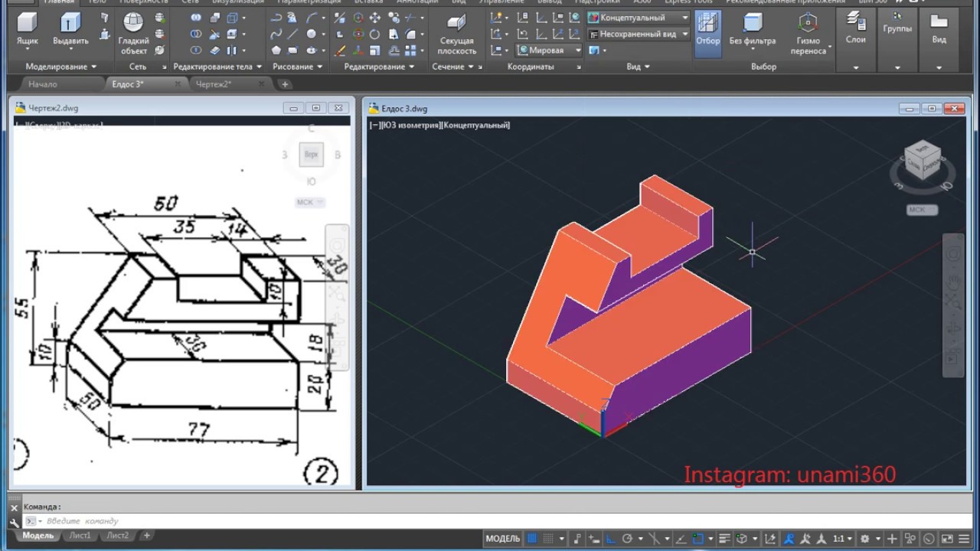Select the Гладкий объект mesh tool
The height and width of the screenshot is (551, 980).
[133, 34]
